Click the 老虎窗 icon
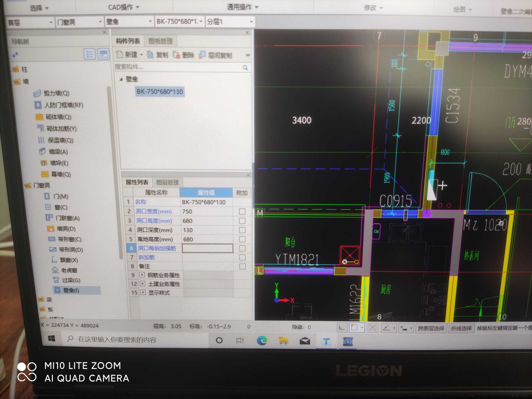The height and width of the screenshot is (399, 532). [55, 270]
